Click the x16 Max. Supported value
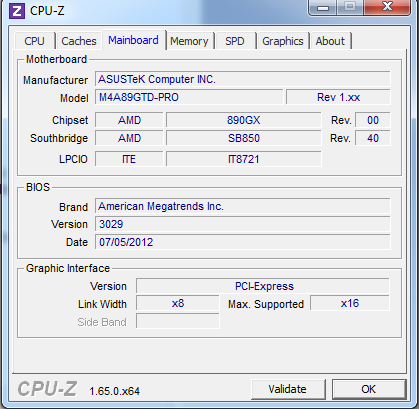The height and width of the screenshot is (409, 419). (350, 304)
